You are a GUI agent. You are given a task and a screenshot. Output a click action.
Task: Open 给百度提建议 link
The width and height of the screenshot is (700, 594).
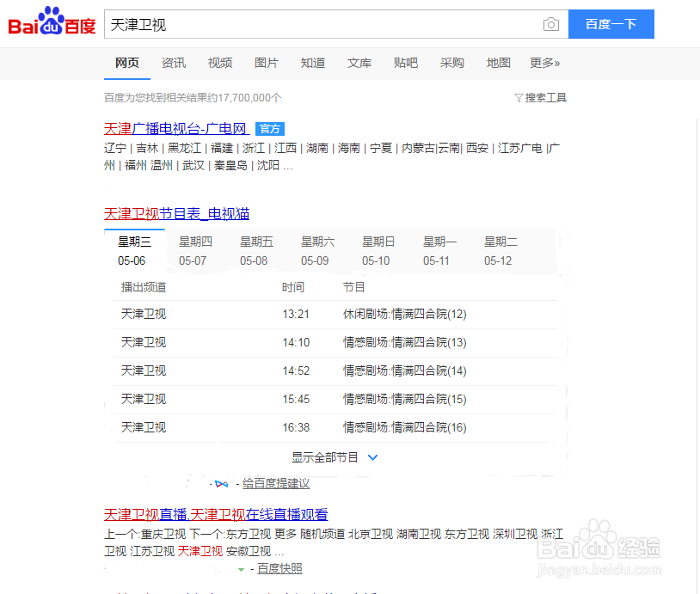click(x=276, y=484)
